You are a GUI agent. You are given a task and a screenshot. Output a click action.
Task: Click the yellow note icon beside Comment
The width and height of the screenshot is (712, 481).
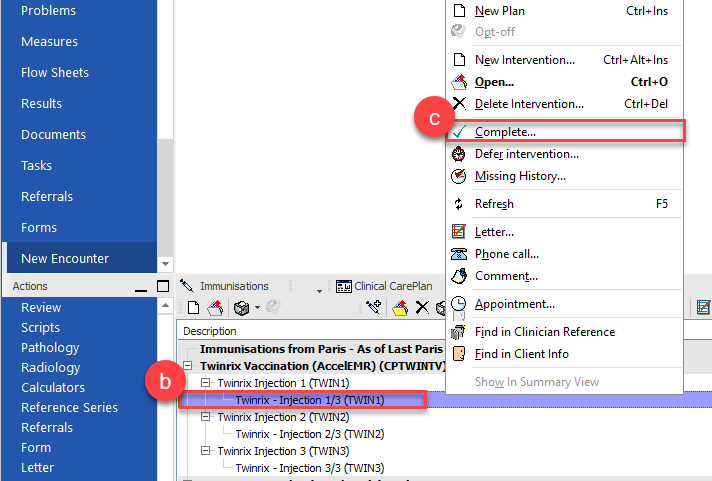[459, 276]
